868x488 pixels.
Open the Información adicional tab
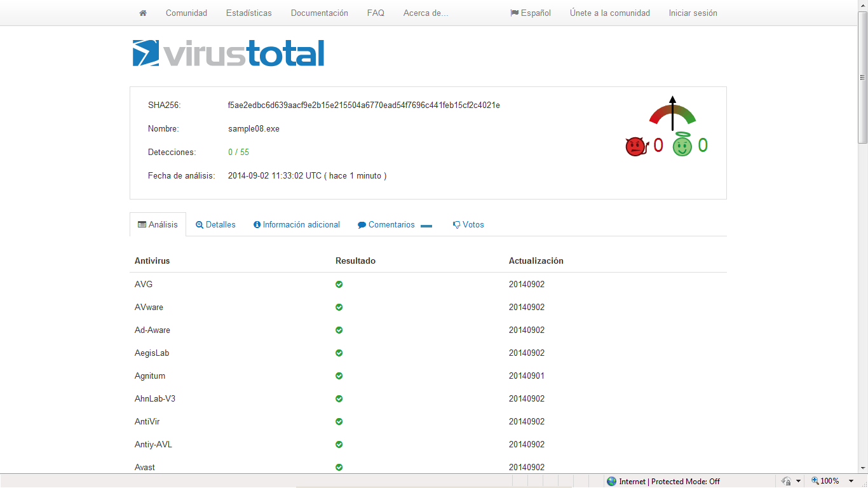tap(297, 224)
